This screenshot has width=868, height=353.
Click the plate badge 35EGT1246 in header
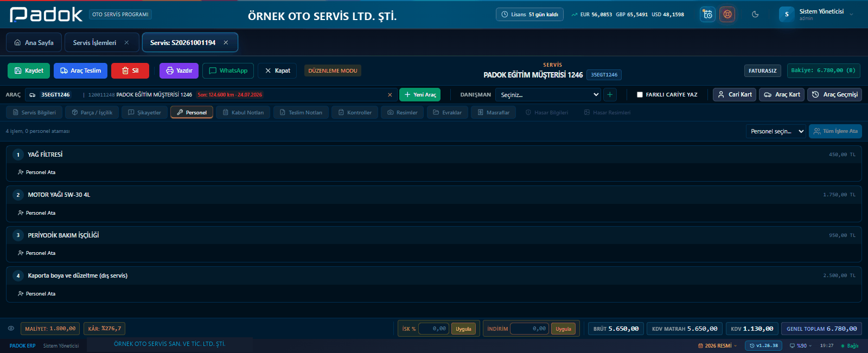[x=604, y=75]
